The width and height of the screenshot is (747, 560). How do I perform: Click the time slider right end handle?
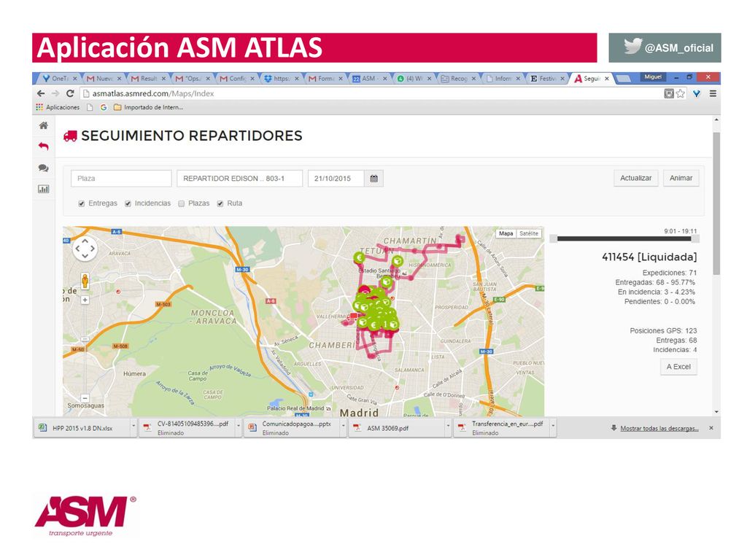click(x=695, y=238)
